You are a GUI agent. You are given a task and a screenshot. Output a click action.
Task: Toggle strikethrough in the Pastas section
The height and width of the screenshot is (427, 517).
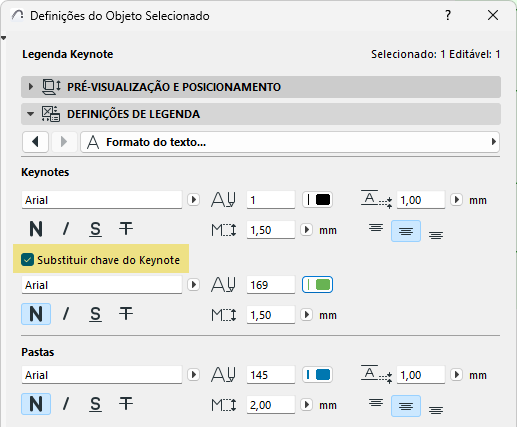click(x=126, y=404)
